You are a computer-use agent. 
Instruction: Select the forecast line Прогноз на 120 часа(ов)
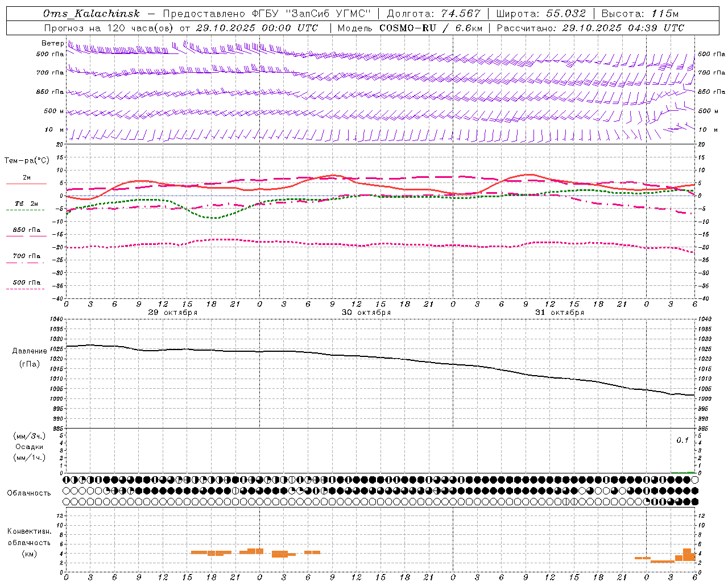(x=109, y=28)
